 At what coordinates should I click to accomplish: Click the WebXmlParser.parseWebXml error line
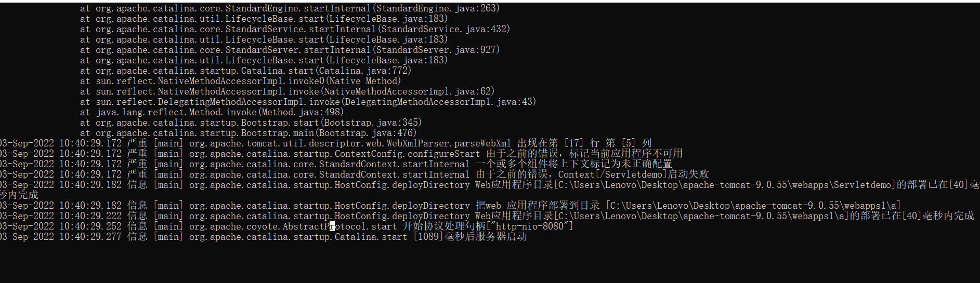(325, 143)
